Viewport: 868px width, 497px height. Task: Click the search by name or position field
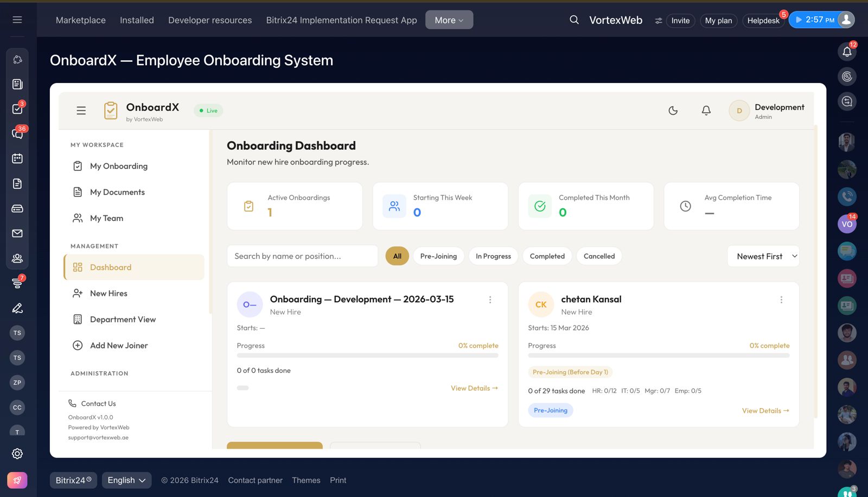coord(302,256)
